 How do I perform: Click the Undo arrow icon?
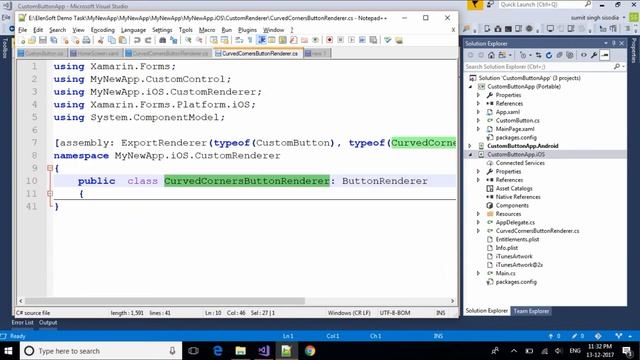click(x=137, y=40)
